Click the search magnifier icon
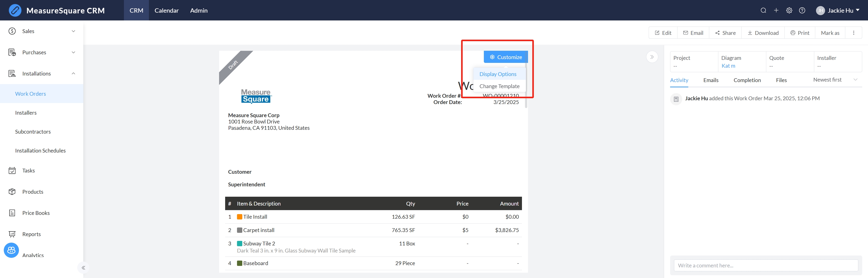 (763, 10)
